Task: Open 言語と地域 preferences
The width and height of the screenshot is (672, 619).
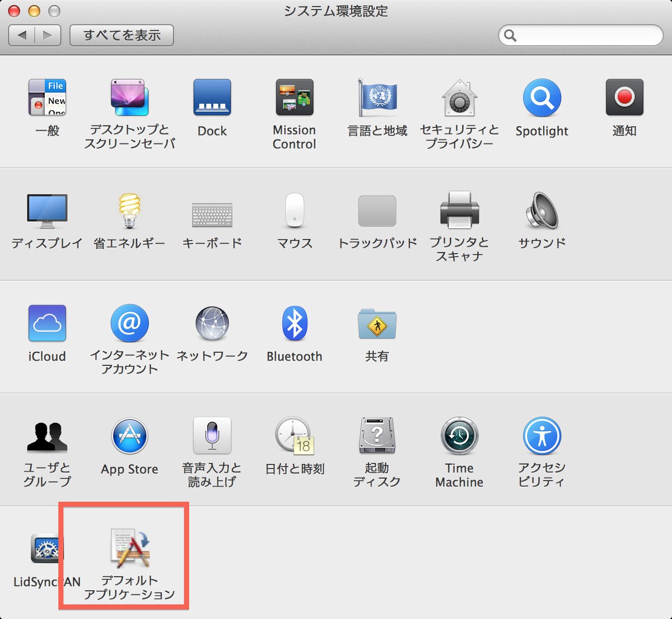Action: point(377,98)
